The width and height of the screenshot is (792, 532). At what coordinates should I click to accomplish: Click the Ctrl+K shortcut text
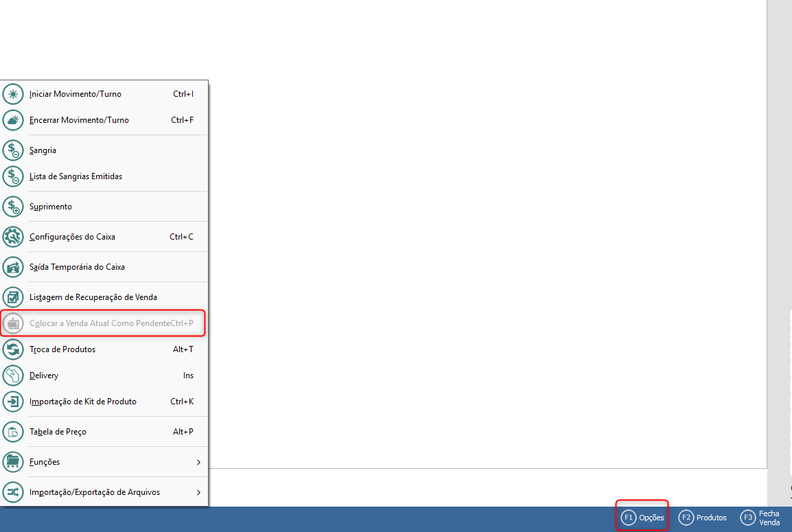tap(182, 402)
